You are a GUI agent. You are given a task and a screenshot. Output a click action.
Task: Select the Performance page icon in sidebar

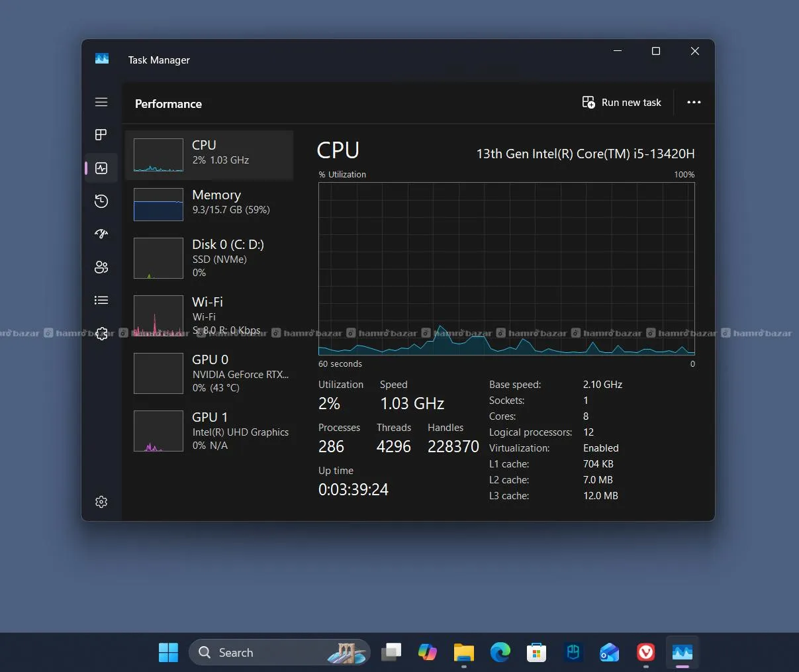(101, 168)
